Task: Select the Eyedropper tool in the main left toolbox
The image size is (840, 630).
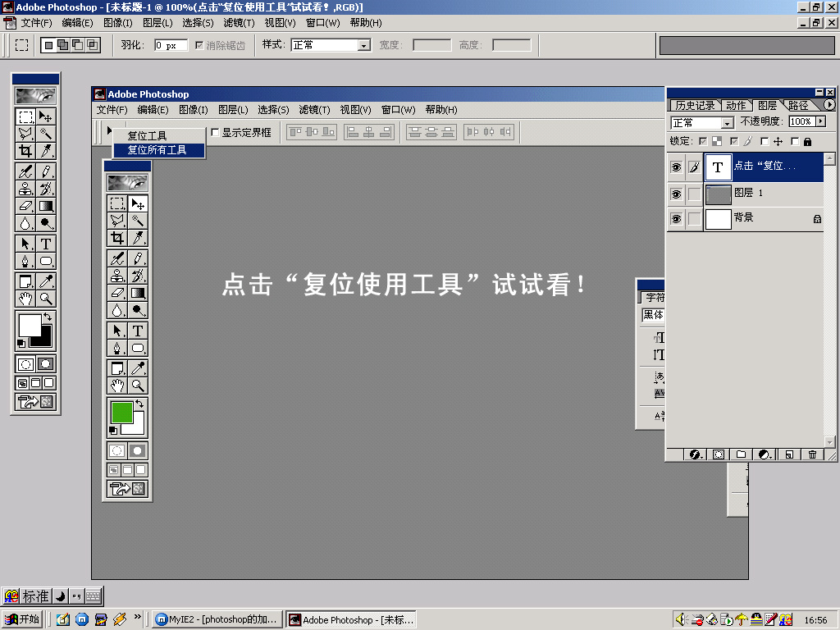Action: 46,281
